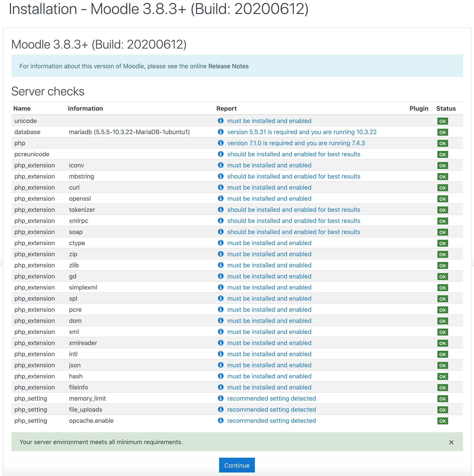Click info icon for opcache.enable setting

point(221,420)
